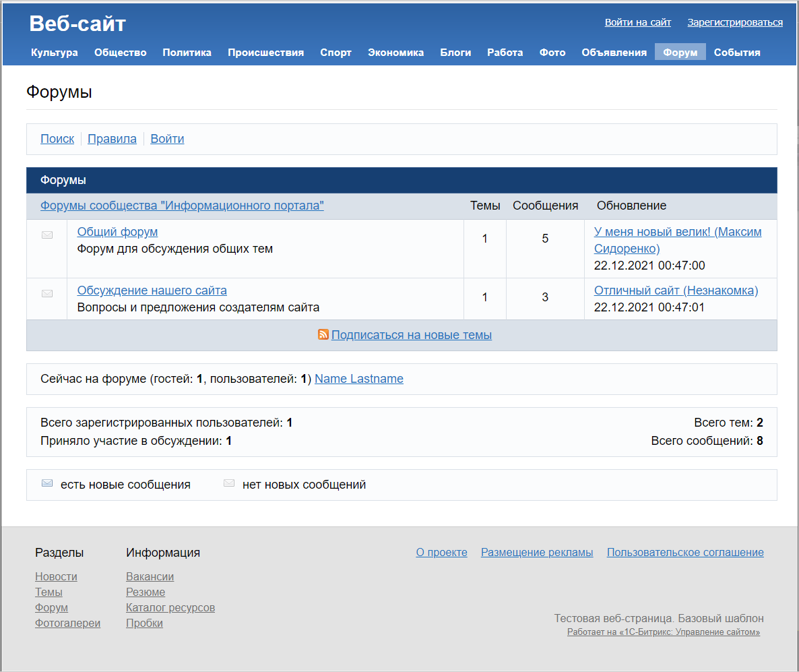Screen dimensions: 799x672
Task: Click the 'нет новых сообщений' legend envelope icon
Action: [229, 483]
